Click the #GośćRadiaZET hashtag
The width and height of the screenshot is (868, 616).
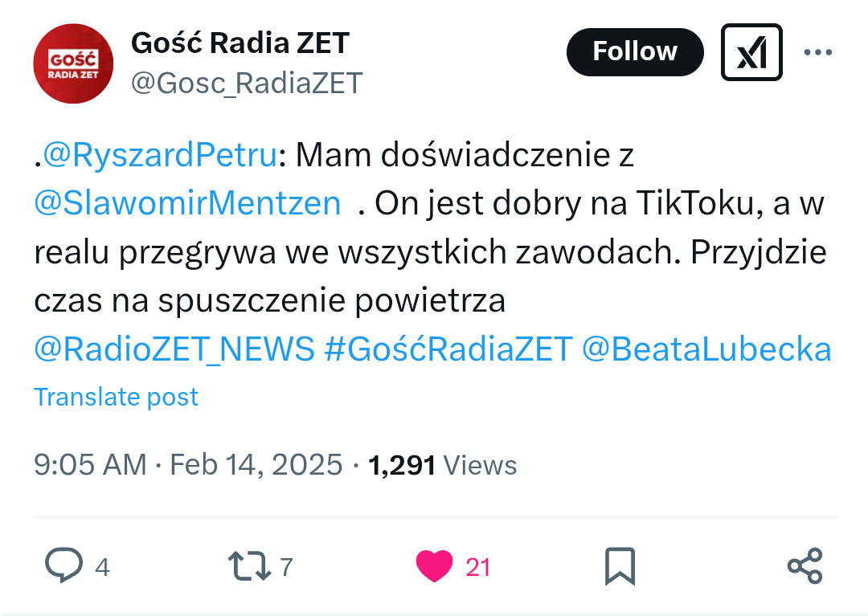point(448,349)
